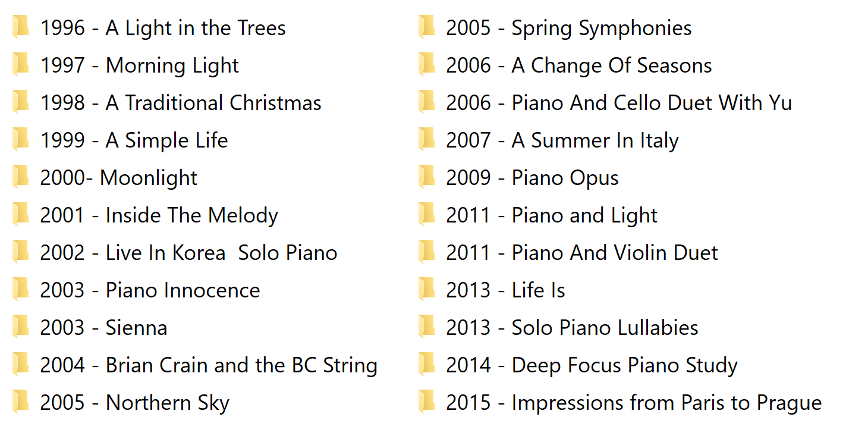The height and width of the screenshot is (439, 868).
Task: Click the 2007 - A Summer In Italy name
Action: pyautogui.click(x=562, y=140)
